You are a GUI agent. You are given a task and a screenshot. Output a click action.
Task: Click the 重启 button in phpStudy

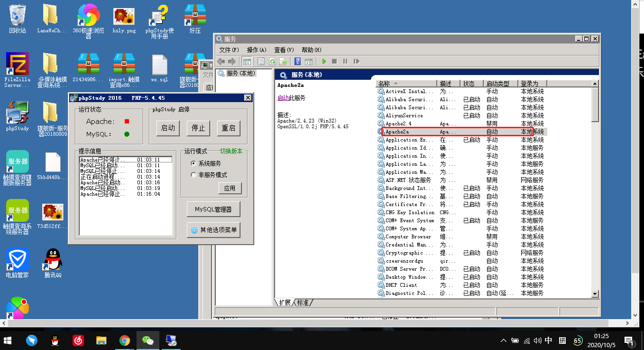click(229, 128)
